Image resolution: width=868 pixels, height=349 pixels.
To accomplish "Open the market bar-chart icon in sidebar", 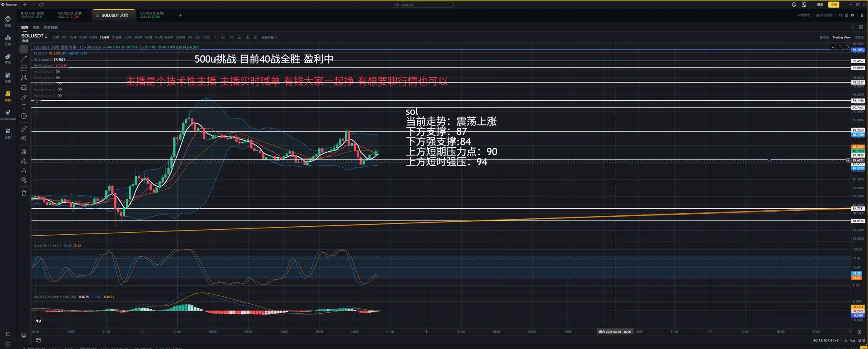I will (x=8, y=40).
